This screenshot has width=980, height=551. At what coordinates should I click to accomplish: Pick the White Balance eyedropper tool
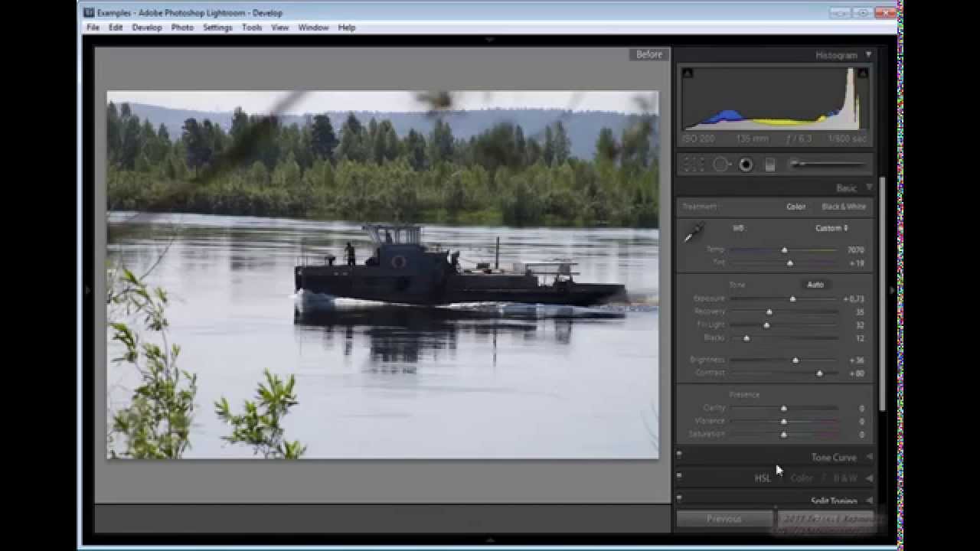click(x=694, y=233)
